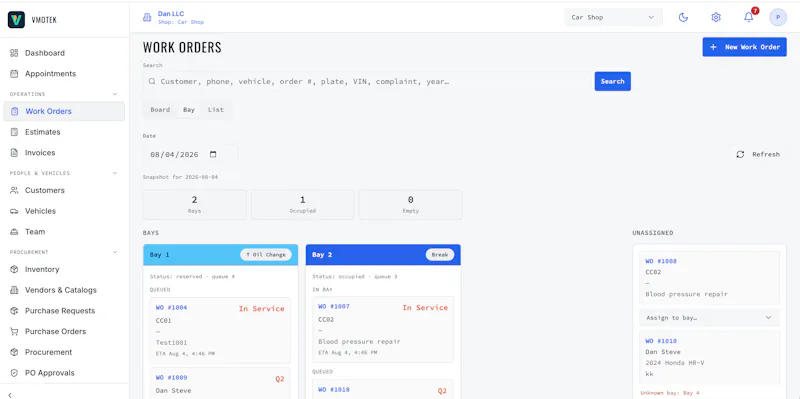
Task: Open the user profile avatar P
Action: coord(778,17)
